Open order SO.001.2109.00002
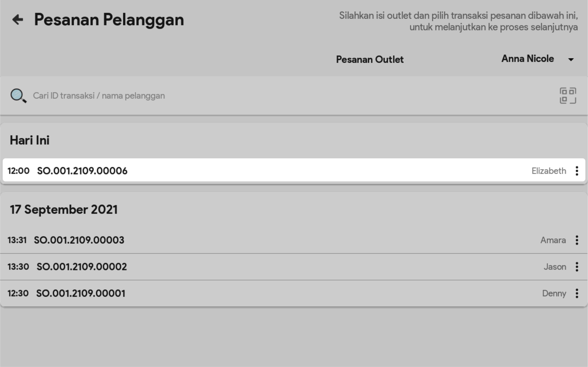 (82, 267)
